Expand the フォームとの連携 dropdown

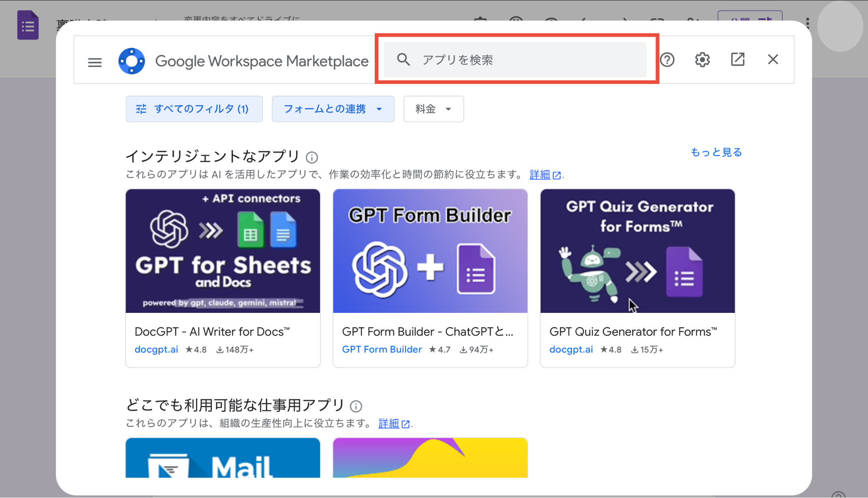333,109
